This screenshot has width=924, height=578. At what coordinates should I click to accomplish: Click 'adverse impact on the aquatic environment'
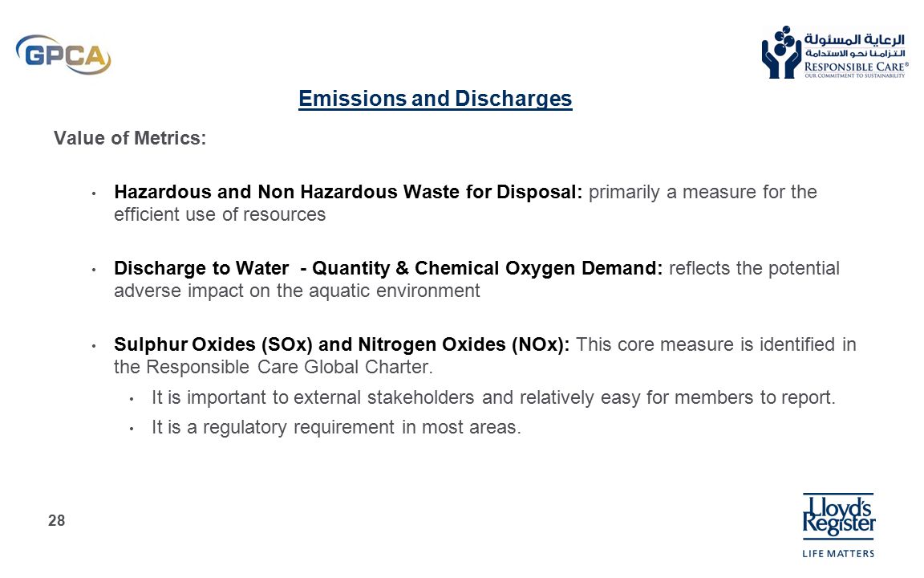(297, 291)
